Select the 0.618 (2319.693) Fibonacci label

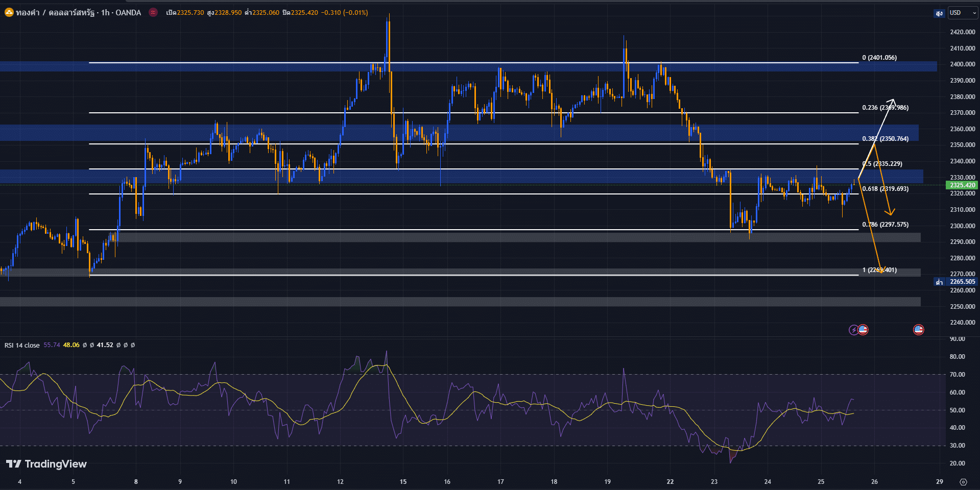[885, 189]
